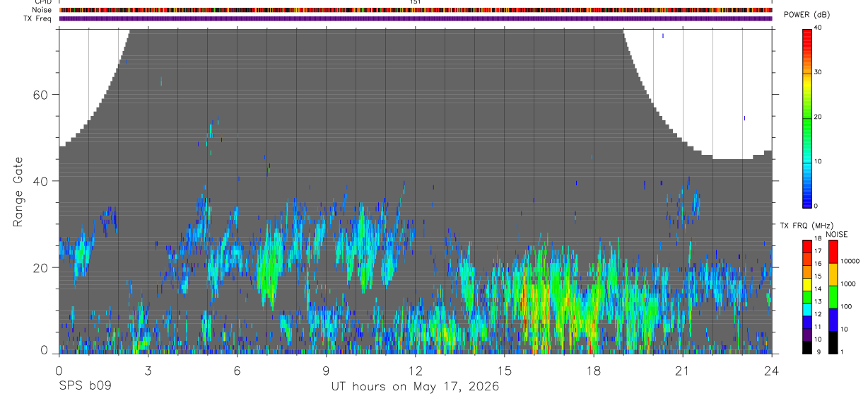868x401 pixels.
Task: Click the SPS b09 radar beam label
Action: click(85, 386)
